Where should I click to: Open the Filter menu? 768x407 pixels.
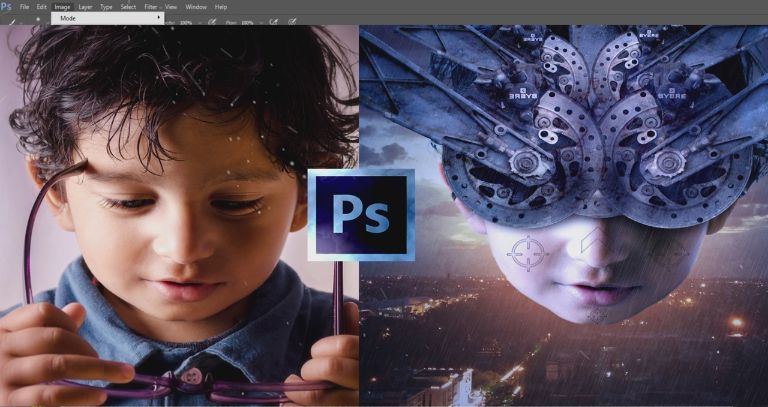[x=151, y=7]
